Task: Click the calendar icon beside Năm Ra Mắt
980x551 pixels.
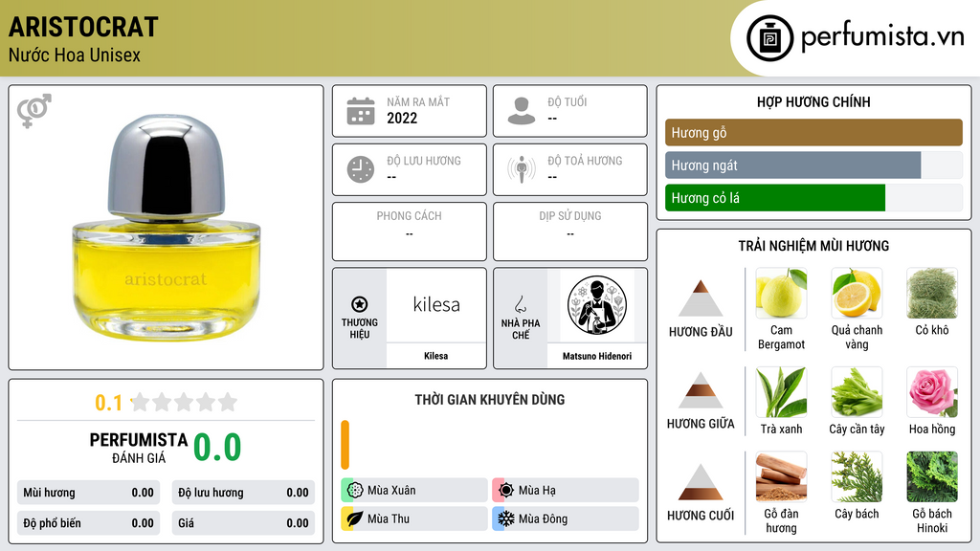Action: coord(361,111)
